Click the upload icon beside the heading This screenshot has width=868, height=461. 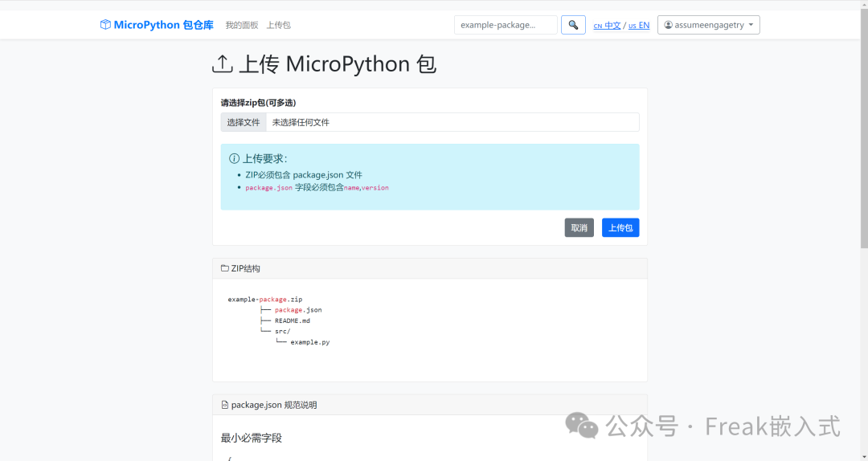[x=223, y=64]
